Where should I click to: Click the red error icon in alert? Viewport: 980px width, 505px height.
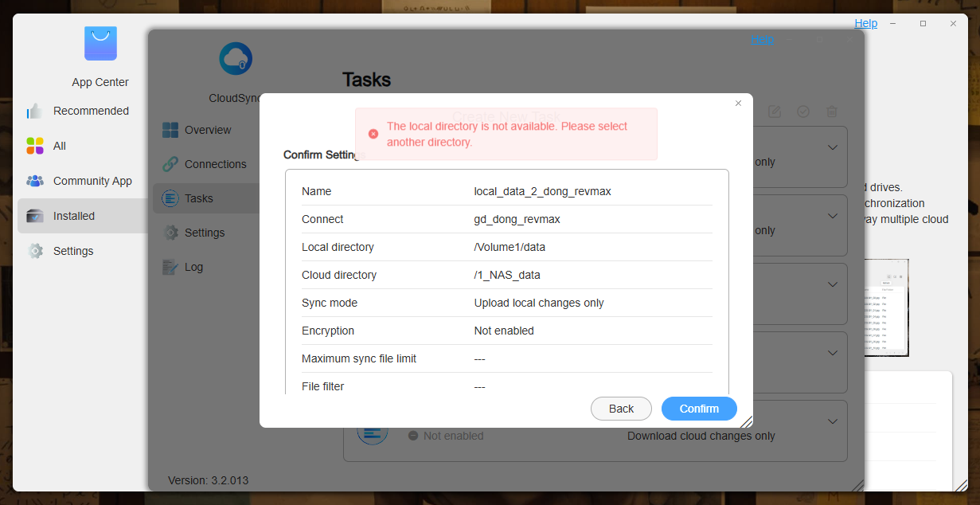pyautogui.click(x=373, y=134)
